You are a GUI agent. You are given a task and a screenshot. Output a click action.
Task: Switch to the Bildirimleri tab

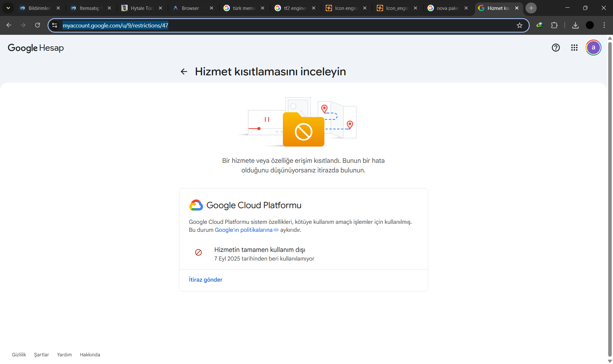[40, 8]
